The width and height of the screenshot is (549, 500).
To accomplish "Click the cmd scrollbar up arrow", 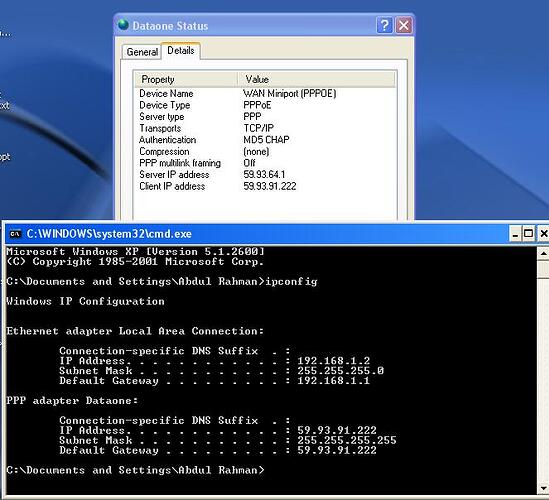I will coord(543,253).
